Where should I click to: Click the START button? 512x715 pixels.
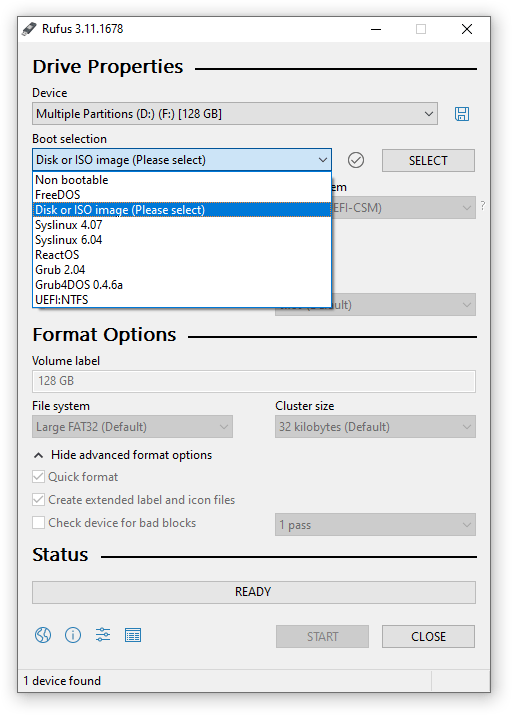tap(322, 637)
